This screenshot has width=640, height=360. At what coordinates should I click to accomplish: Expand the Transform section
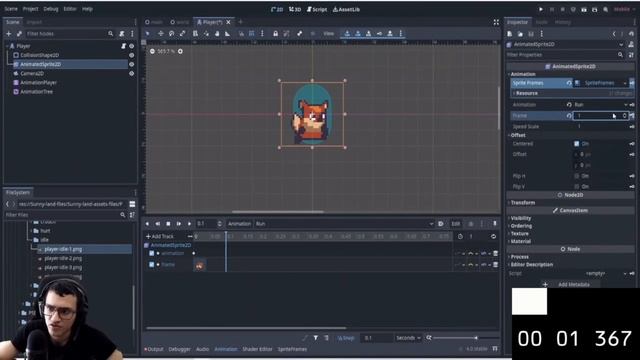523,202
